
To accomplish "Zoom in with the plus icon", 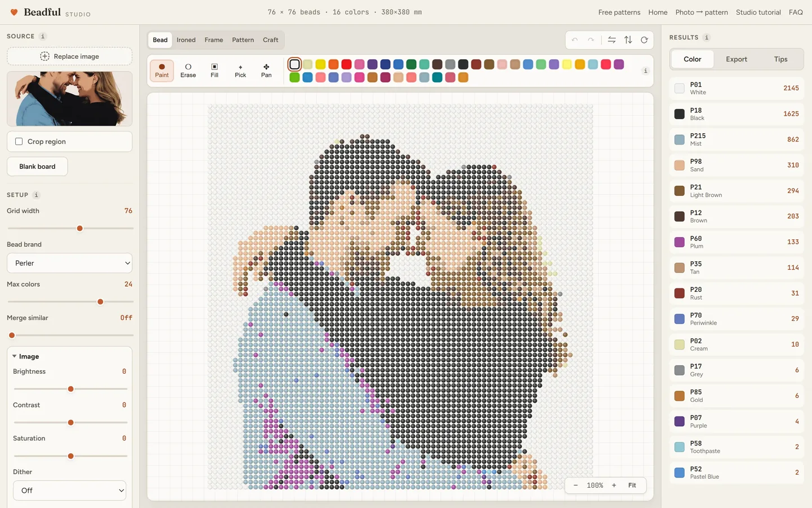I will [x=614, y=485].
